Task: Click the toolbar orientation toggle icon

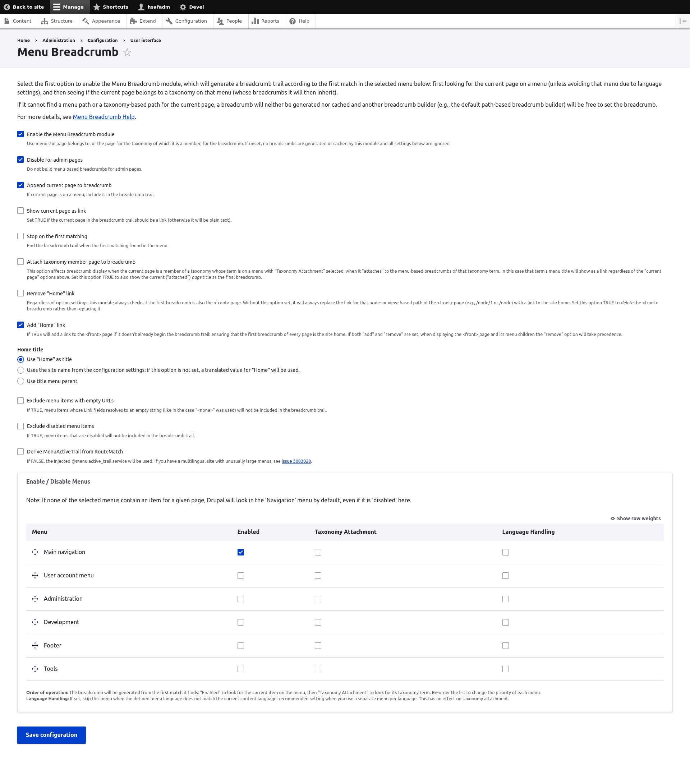Action: click(x=683, y=21)
